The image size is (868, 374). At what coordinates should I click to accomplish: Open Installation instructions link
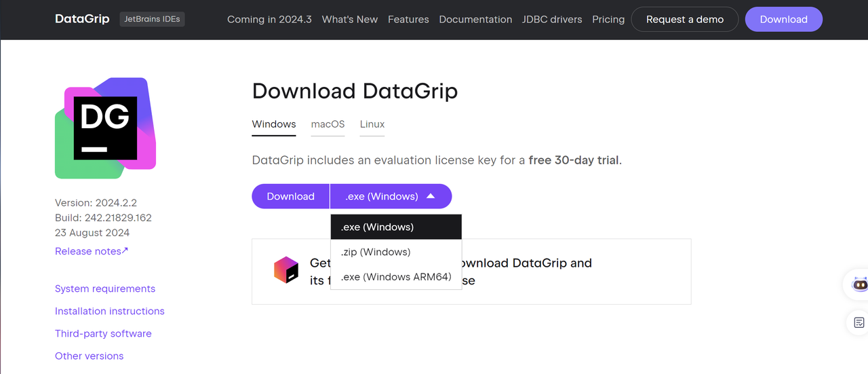point(110,311)
